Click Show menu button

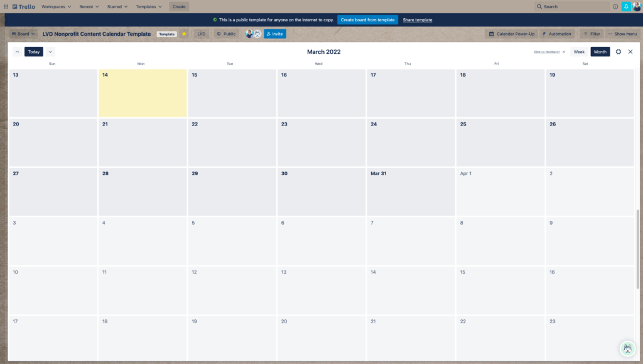coord(622,34)
